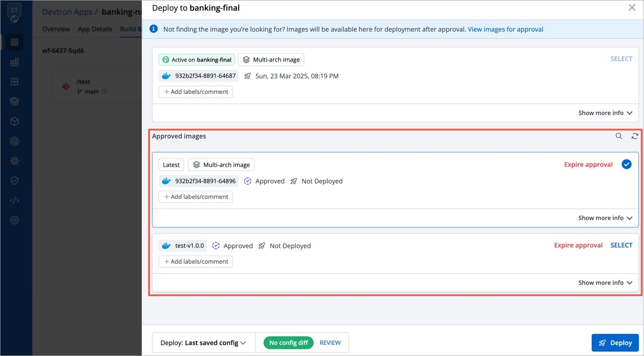Click the search icon in Approved images
Image resolution: width=644 pixels, height=356 pixels.
coord(619,136)
